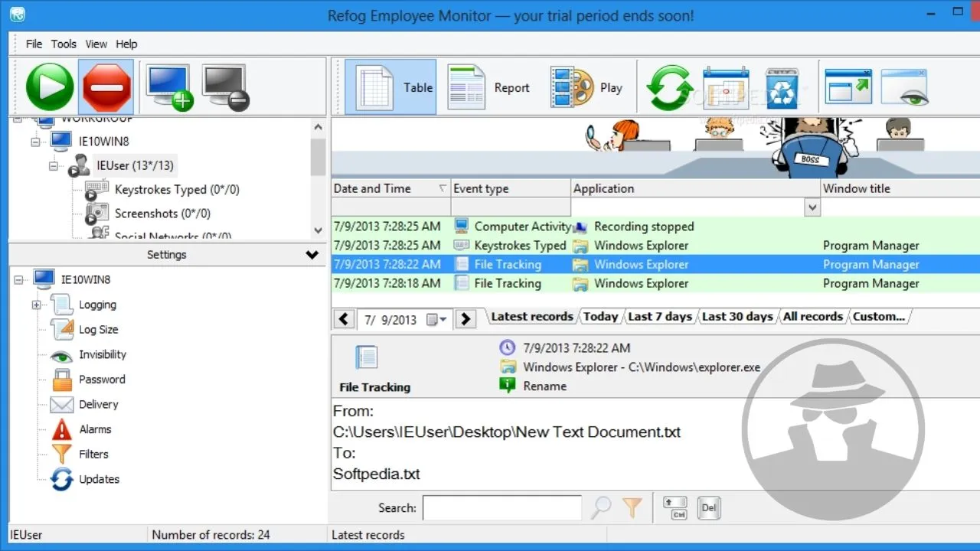Viewport: 980px width, 551px height.
Task: Go to next date with right arrow
Action: [x=465, y=319]
